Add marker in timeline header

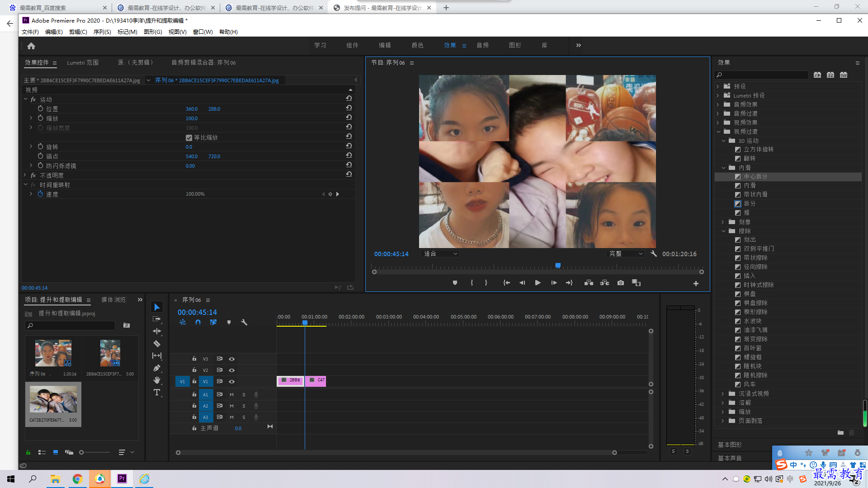229,322
